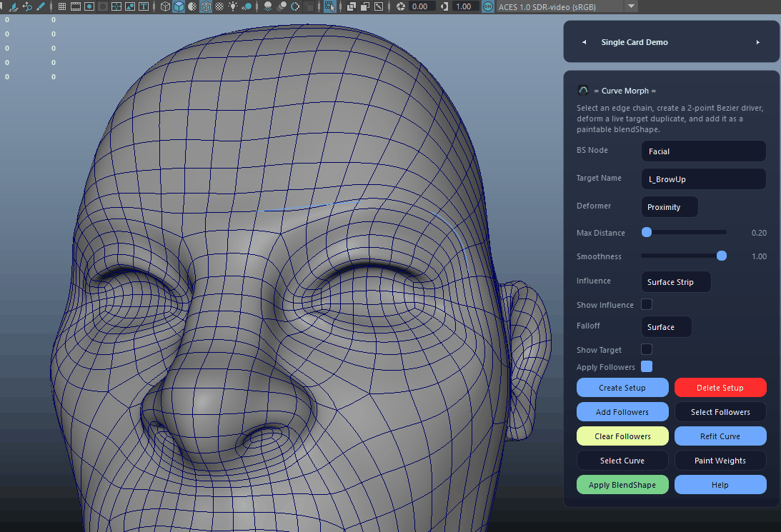
Task: Toggle the X-ray display icon
Action: [352, 6]
